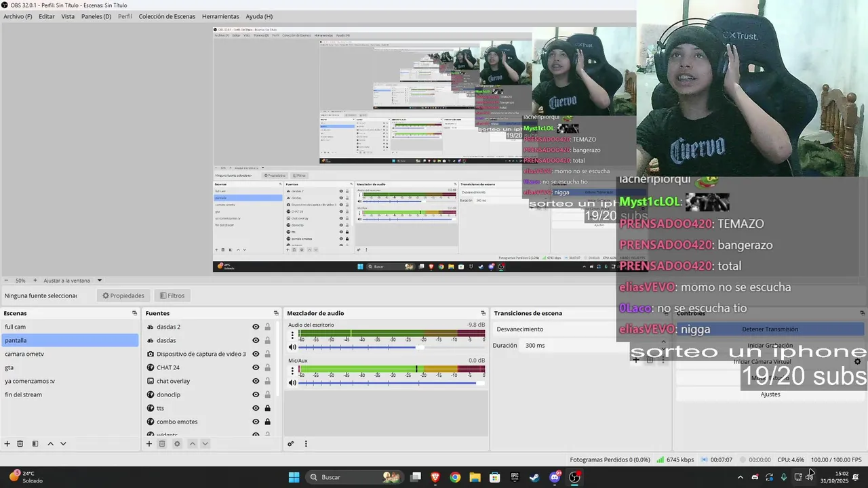
Task: Lock the CHAT 24 source
Action: click(268, 367)
